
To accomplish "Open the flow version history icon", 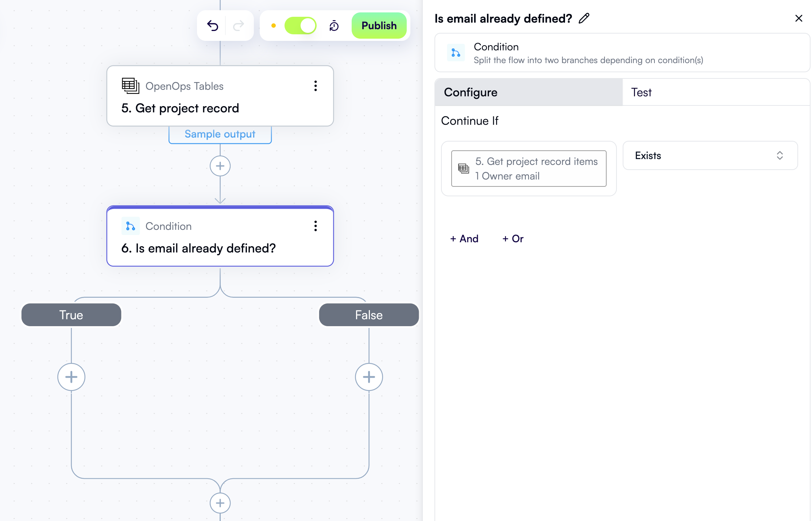I will point(334,25).
